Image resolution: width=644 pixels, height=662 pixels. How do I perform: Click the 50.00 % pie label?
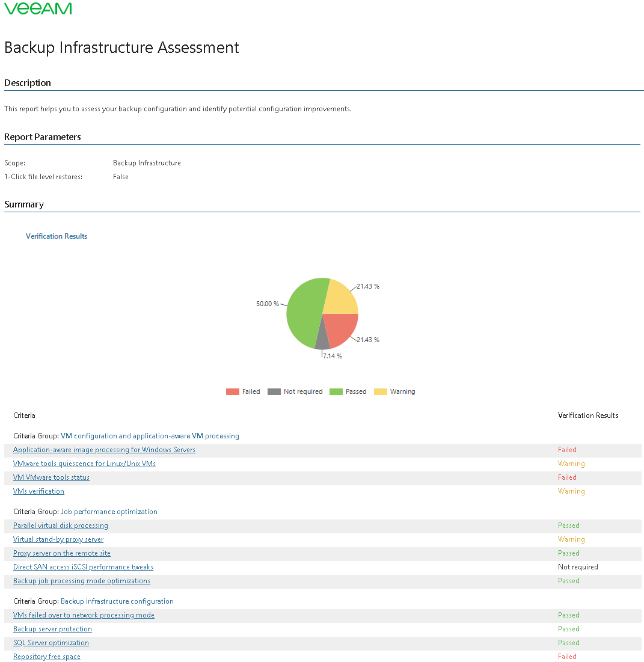(x=268, y=304)
